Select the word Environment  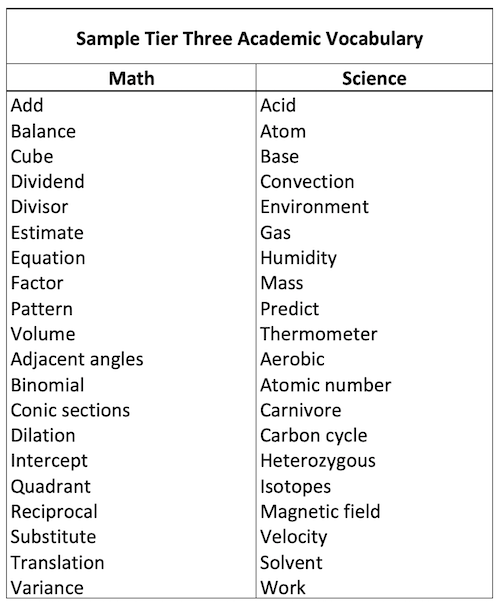point(315,207)
